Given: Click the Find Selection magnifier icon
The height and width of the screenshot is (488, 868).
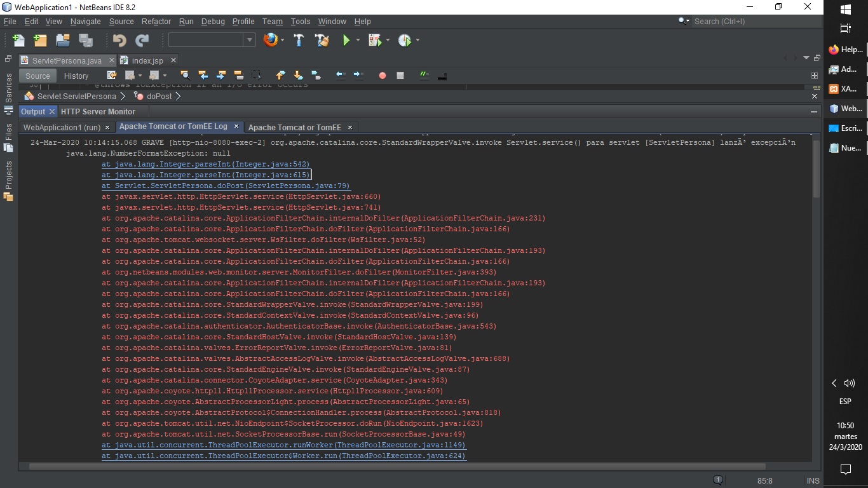Looking at the screenshot, I should [x=185, y=75].
